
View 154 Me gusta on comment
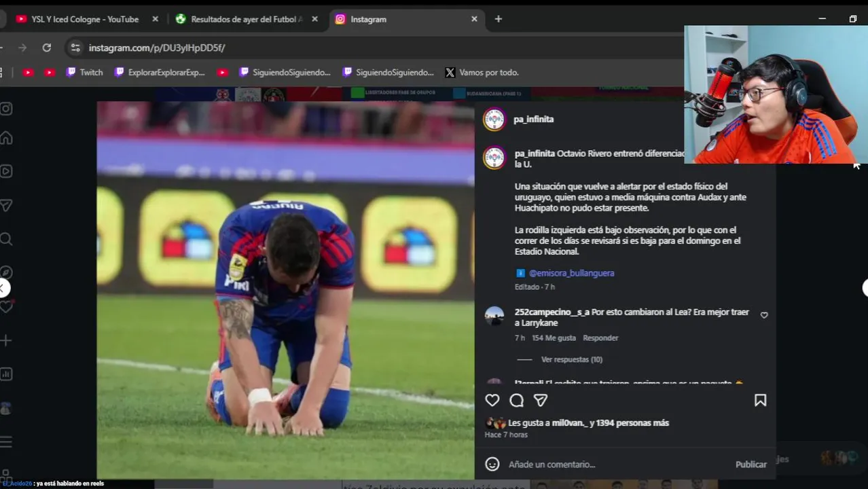(x=554, y=338)
